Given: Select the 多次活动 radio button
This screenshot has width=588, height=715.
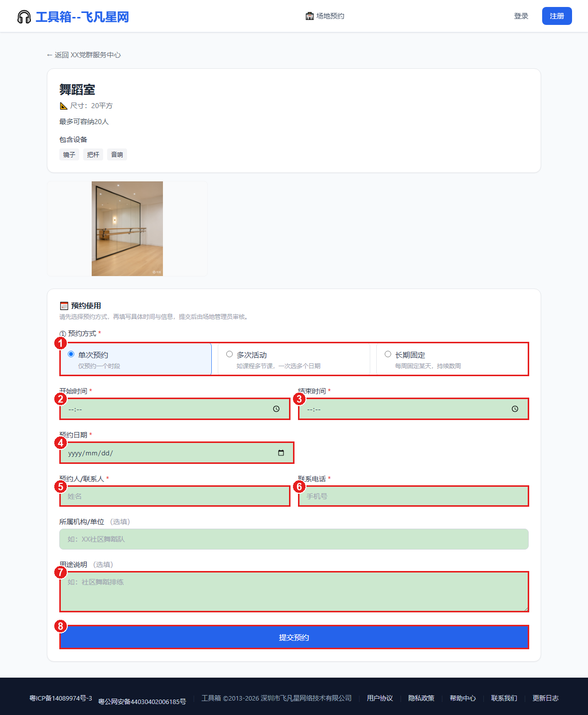Looking at the screenshot, I should click(x=230, y=354).
